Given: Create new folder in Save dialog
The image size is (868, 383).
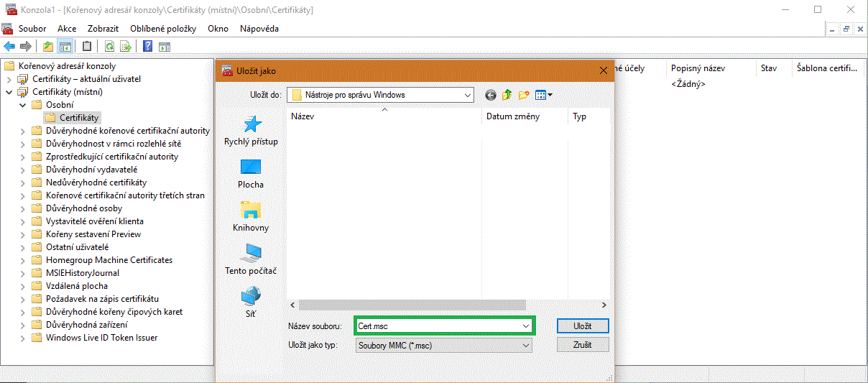Looking at the screenshot, I should pos(524,95).
